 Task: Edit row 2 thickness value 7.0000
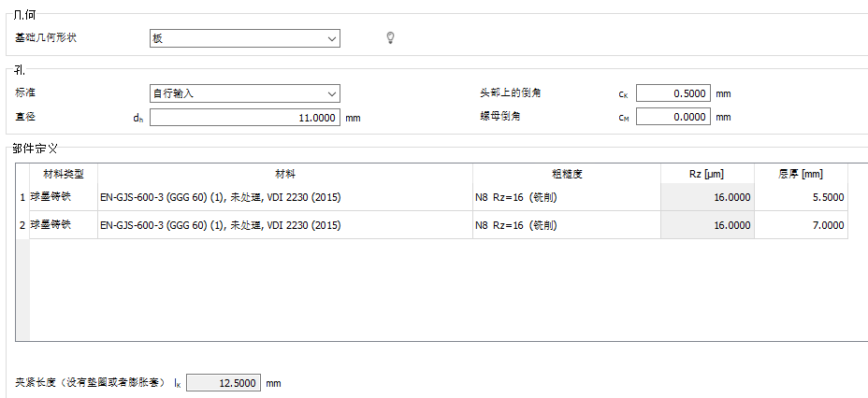coord(801,225)
